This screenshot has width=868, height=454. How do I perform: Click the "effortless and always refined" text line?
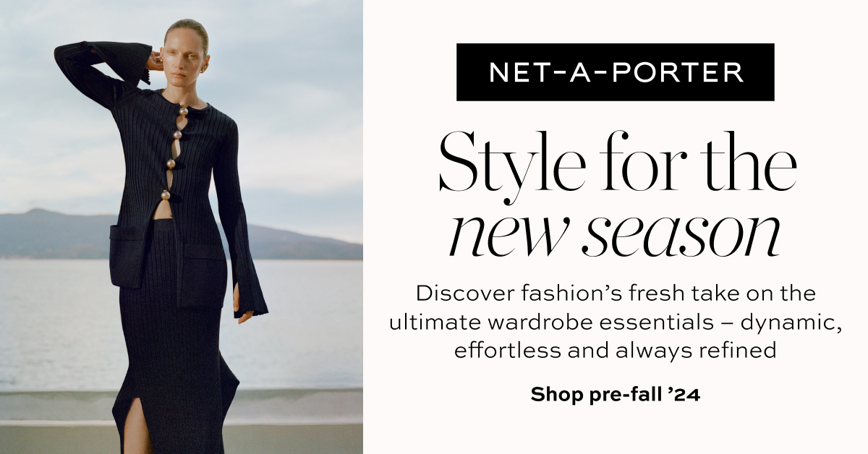(615, 351)
